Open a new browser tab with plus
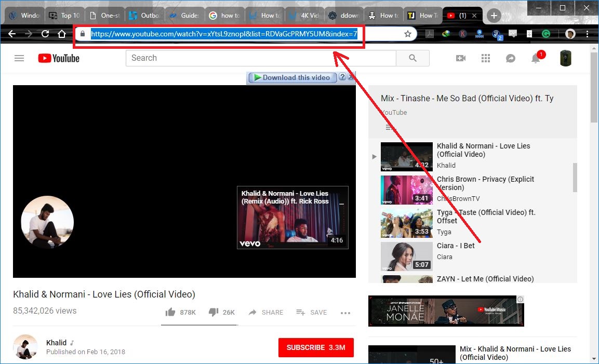 pyautogui.click(x=494, y=16)
